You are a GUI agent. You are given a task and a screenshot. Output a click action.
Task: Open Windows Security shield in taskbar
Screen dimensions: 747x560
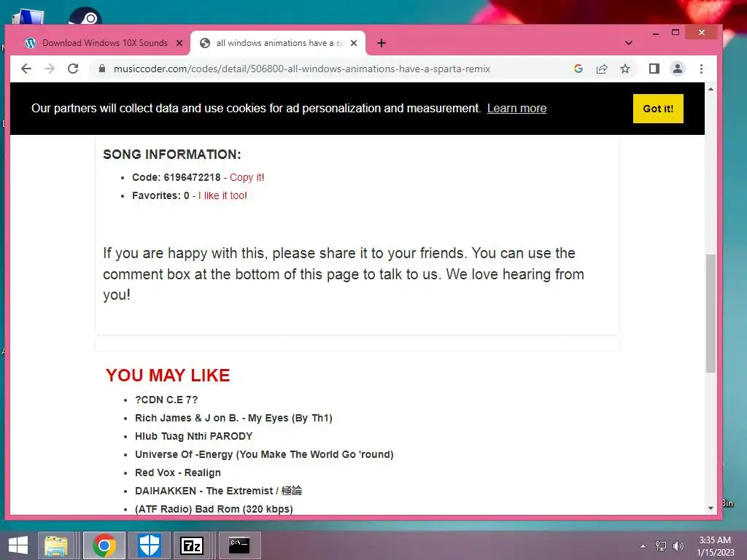tap(149, 545)
